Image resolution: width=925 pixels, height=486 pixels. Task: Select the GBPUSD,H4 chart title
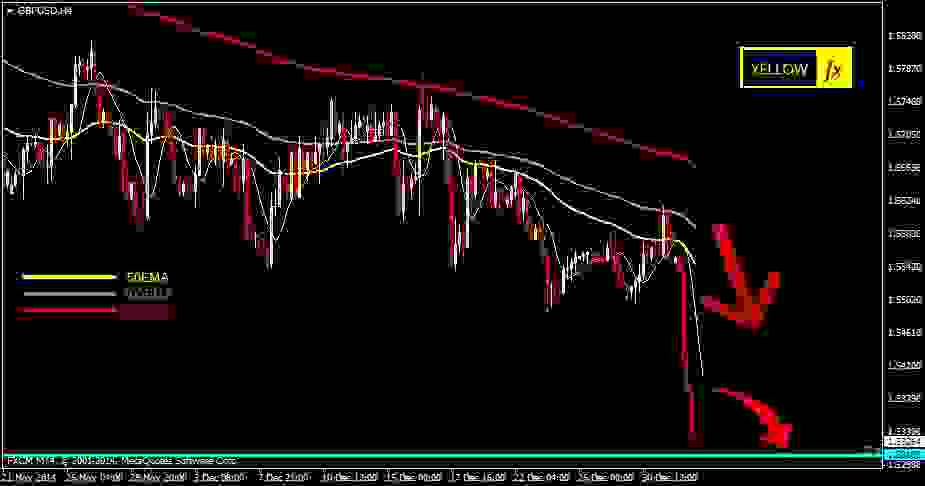[x=44, y=9]
